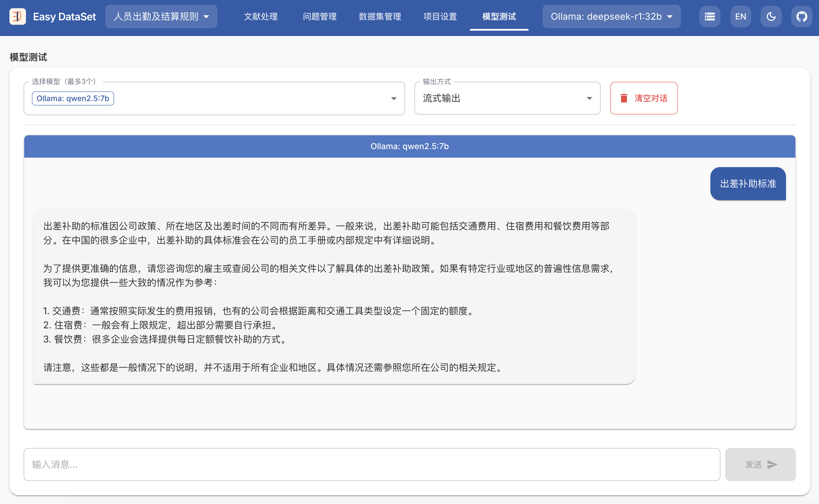Focus the 输入消息 text field
The width and height of the screenshot is (819, 504).
[371, 464]
